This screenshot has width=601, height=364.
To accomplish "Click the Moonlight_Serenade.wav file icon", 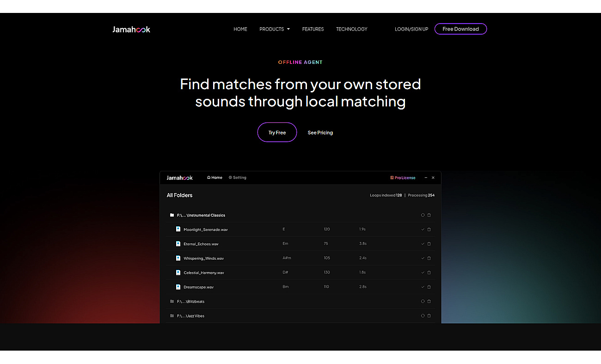I will click(178, 229).
